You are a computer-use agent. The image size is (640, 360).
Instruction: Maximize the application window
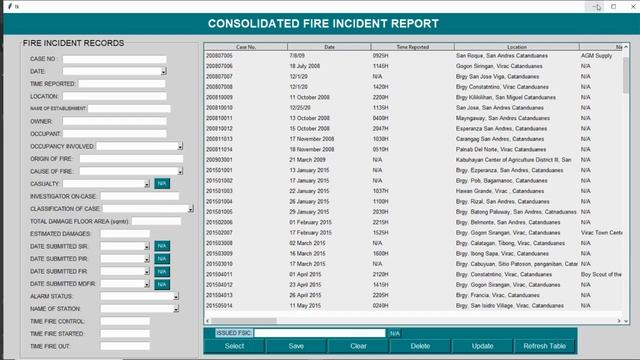pyautogui.click(x=613, y=7)
